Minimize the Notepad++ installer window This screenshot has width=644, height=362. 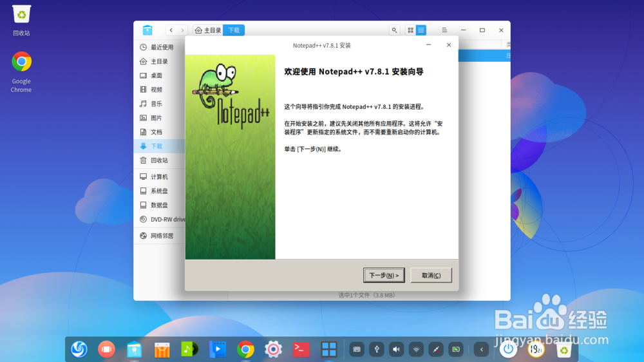pos(428,45)
